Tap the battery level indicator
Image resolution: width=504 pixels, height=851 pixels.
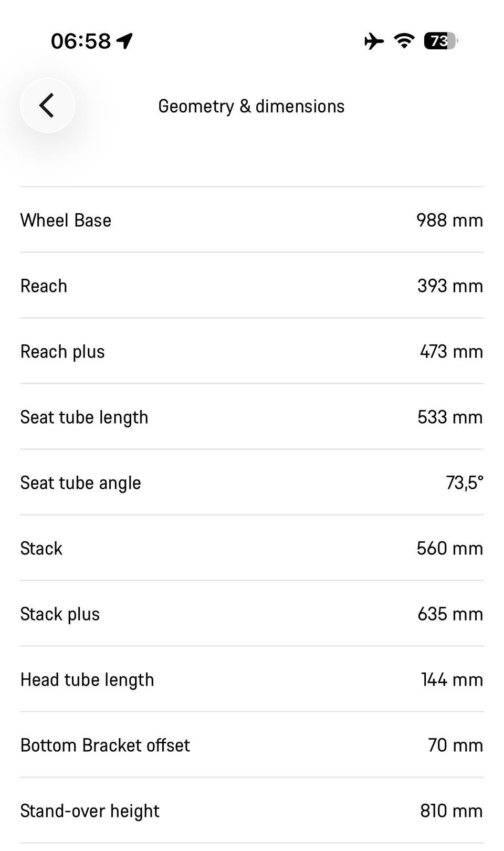(440, 41)
